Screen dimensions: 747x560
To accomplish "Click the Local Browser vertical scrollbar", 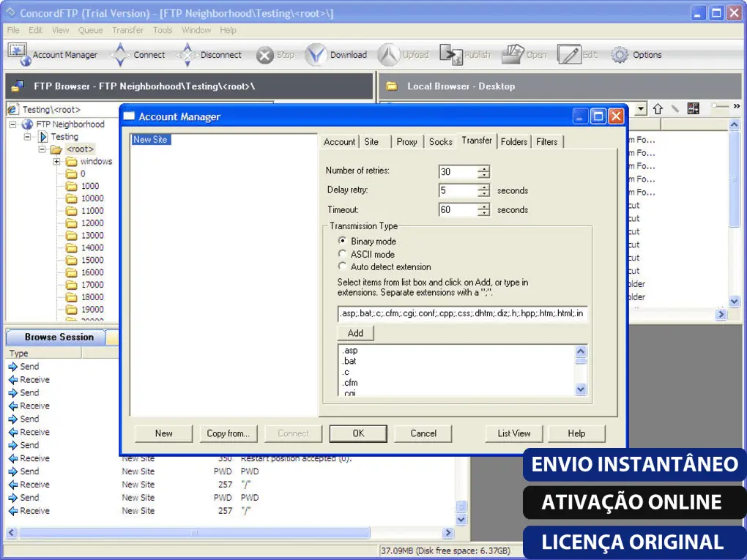I will pyautogui.click(x=734, y=213).
